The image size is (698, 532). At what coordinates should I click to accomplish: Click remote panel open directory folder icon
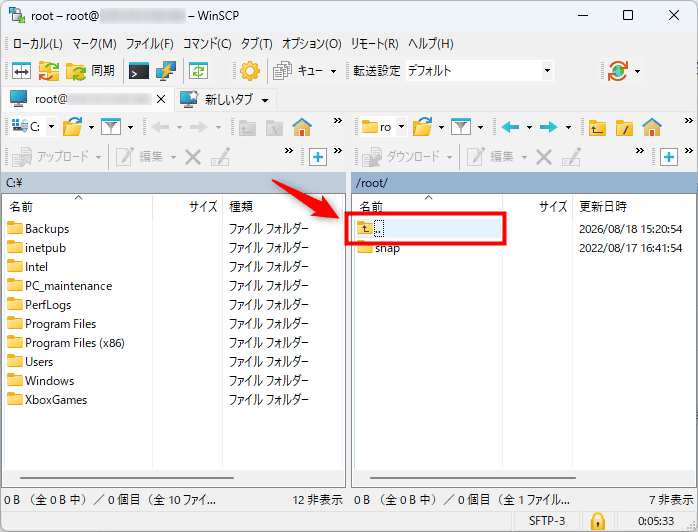click(422, 127)
